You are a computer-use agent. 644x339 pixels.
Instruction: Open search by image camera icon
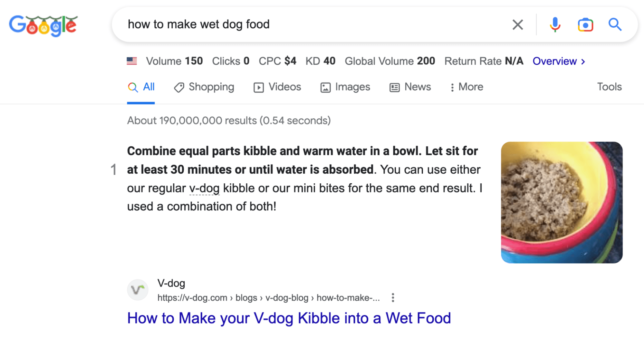point(585,24)
